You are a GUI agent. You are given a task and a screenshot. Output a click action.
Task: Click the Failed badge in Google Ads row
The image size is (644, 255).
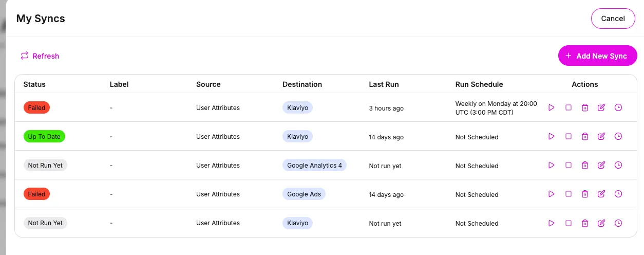36,194
